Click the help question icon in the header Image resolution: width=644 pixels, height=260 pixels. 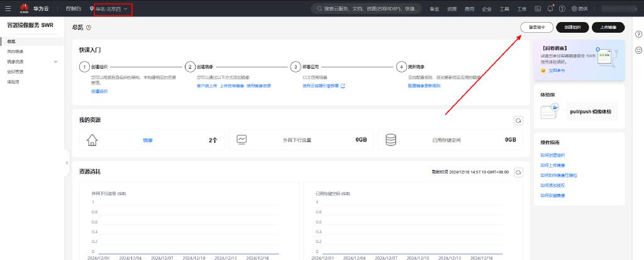pos(562,8)
